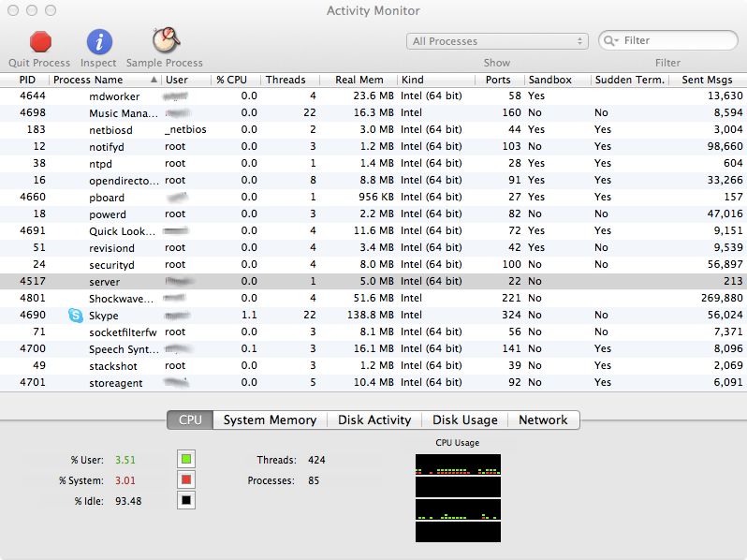Select the Quick Look... process row
The width and height of the screenshot is (747, 560).
tap(373, 230)
